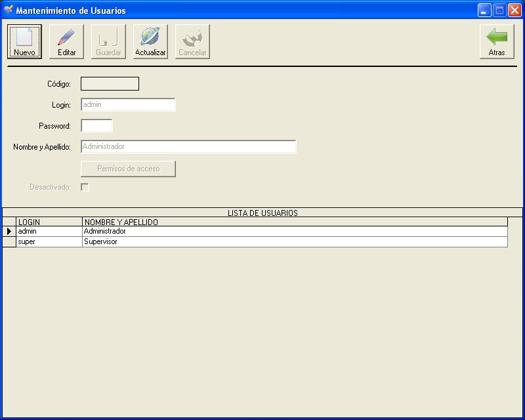Toggle the Desactivado checkbox
The width and height of the screenshot is (525, 420).
(85, 187)
